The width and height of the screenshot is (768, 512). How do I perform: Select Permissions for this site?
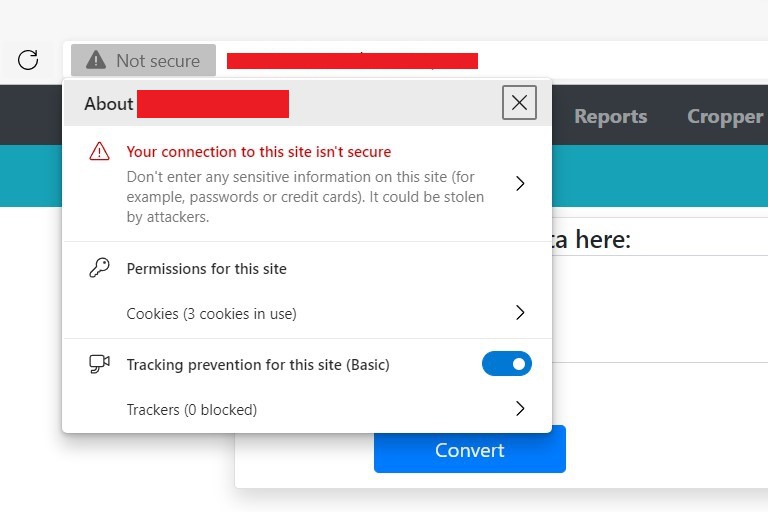click(206, 268)
